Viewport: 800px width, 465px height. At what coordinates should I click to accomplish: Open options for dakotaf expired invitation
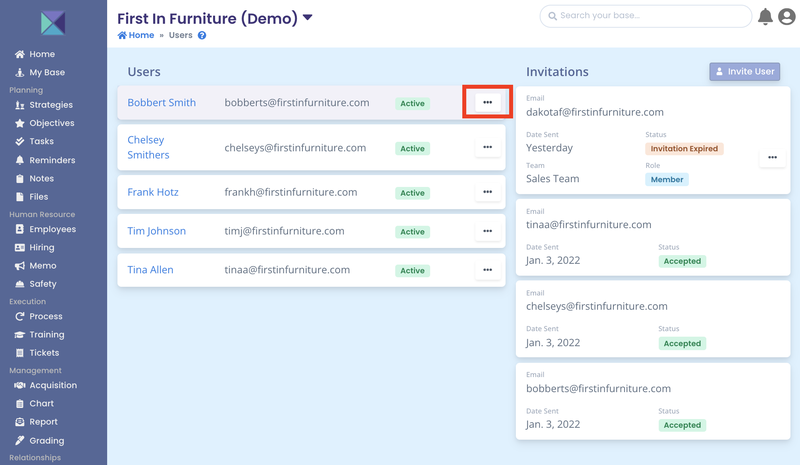pos(770,158)
